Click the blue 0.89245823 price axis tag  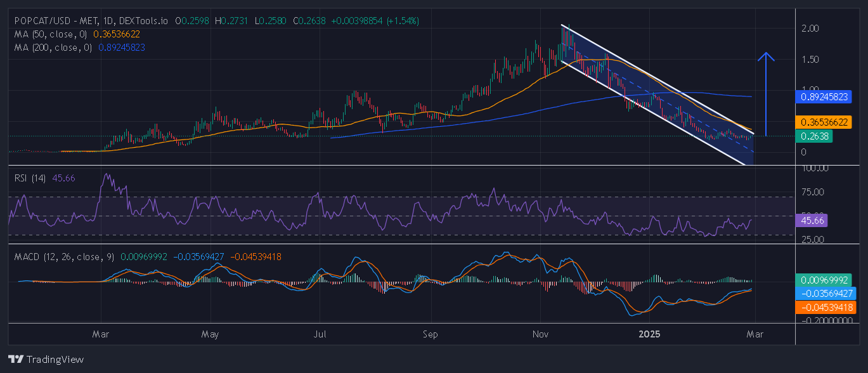[x=822, y=97]
